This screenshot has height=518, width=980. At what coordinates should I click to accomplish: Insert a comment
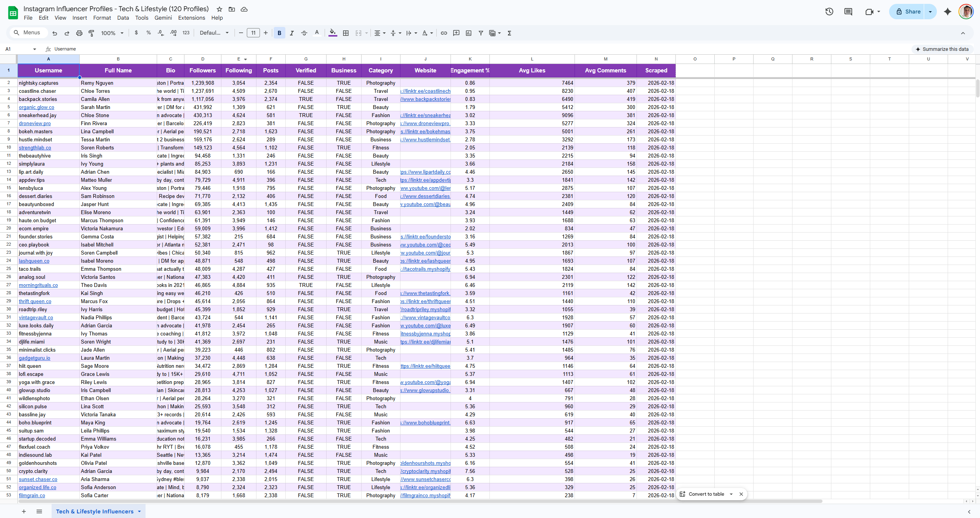(x=456, y=33)
